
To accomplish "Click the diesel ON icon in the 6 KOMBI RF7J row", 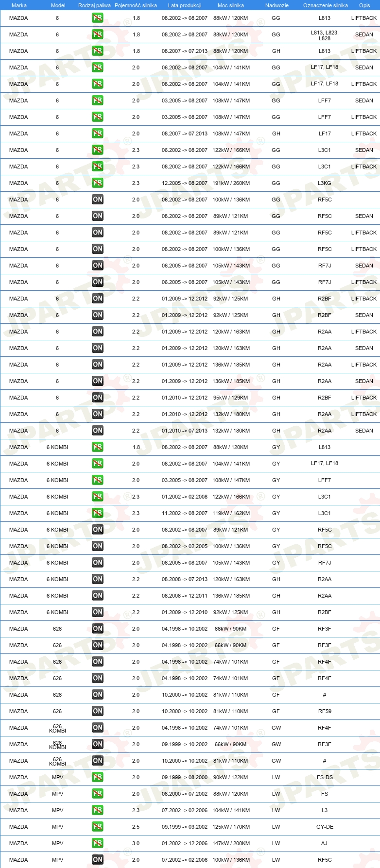I will (x=98, y=563).
